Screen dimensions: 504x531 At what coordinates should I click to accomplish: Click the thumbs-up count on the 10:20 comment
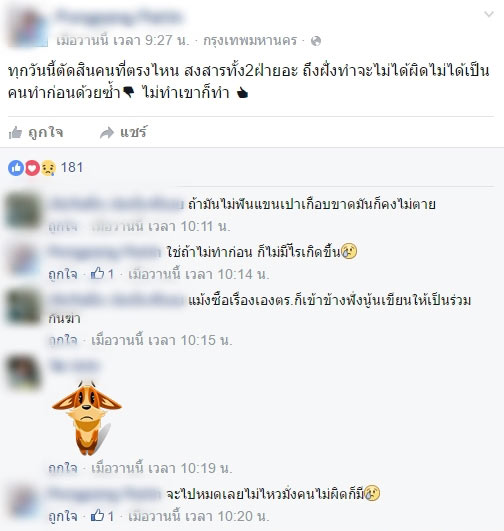point(102,516)
